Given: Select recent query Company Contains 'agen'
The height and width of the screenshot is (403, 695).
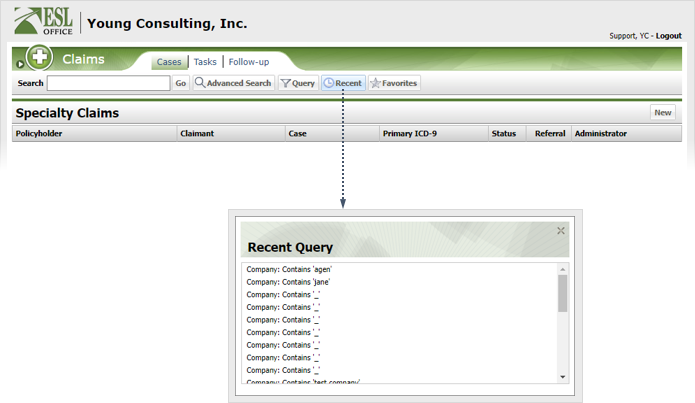Looking at the screenshot, I should pyautogui.click(x=289, y=269).
